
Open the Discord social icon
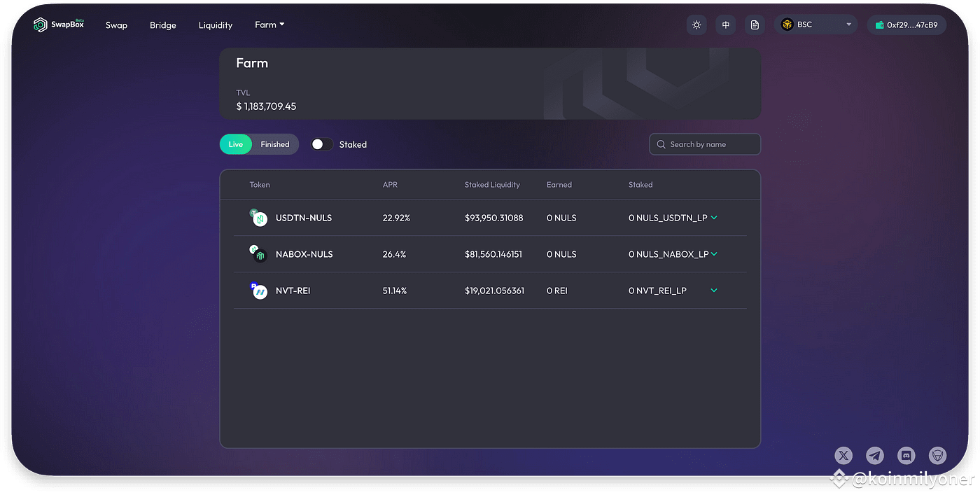906,456
